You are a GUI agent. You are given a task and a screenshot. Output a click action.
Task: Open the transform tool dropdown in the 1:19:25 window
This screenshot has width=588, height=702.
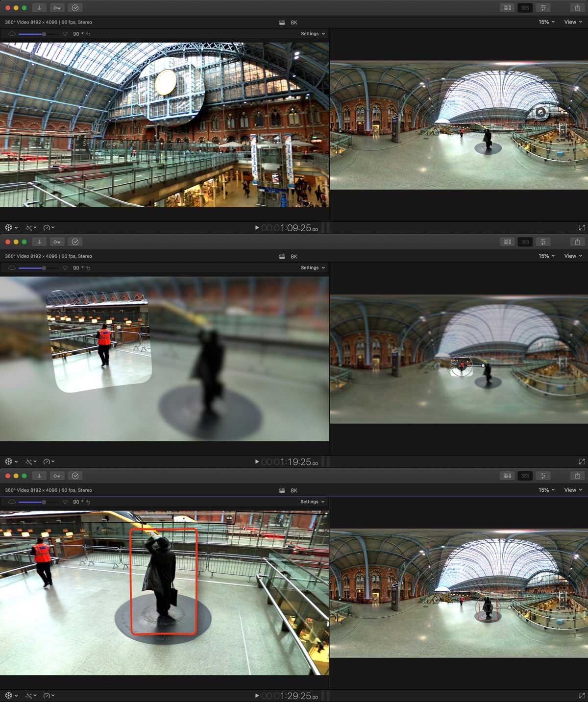point(11,462)
